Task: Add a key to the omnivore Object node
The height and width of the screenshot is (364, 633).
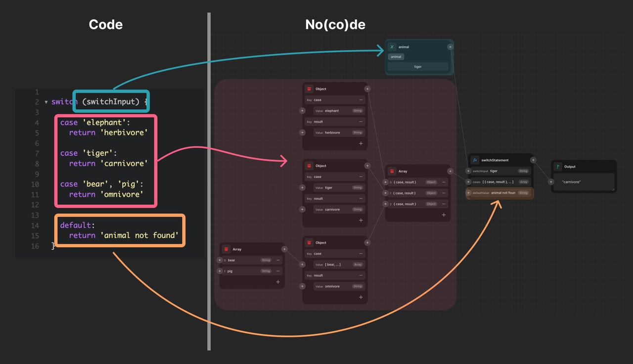Action: click(361, 297)
